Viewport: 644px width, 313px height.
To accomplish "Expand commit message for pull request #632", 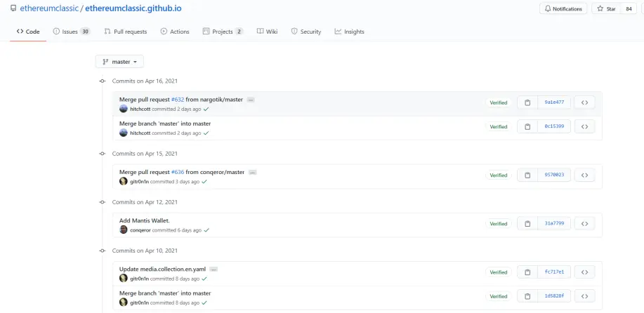I will point(251,100).
